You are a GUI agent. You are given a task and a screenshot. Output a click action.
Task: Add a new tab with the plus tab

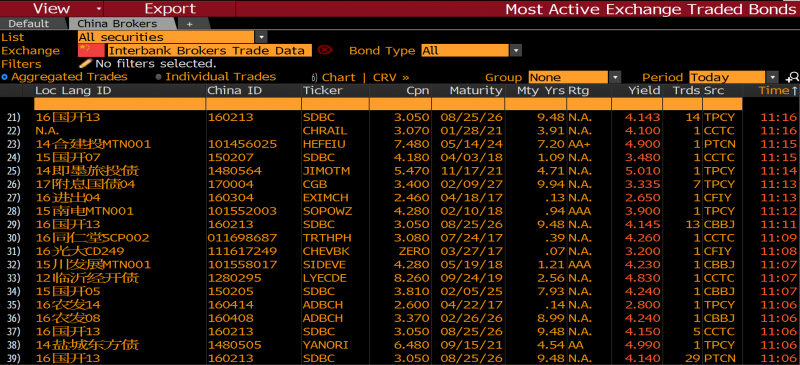pos(189,23)
